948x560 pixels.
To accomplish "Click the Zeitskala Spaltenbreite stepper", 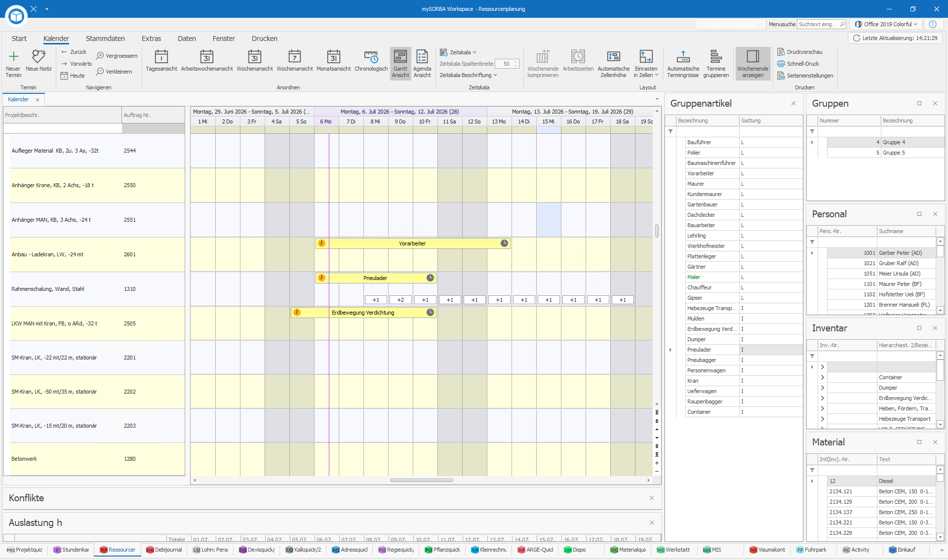I will tap(515, 64).
